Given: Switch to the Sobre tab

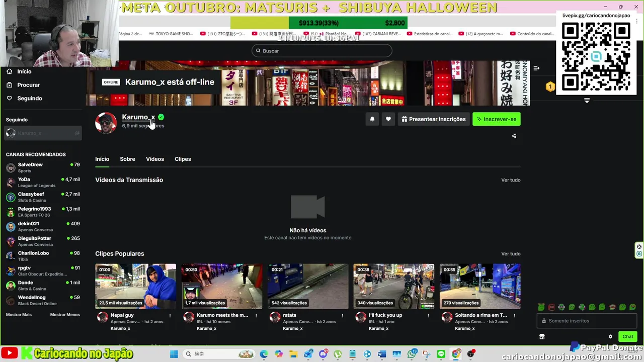Looking at the screenshot, I should pyautogui.click(x=127, y=159).
